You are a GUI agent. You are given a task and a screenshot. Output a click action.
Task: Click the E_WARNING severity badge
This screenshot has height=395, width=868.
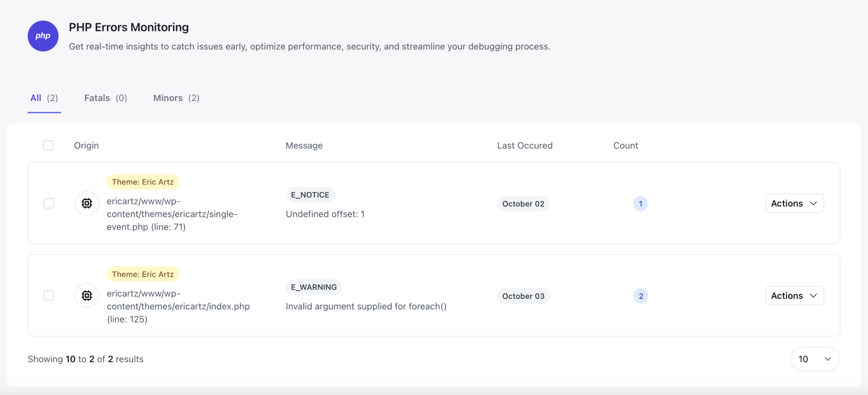[314, 287]
